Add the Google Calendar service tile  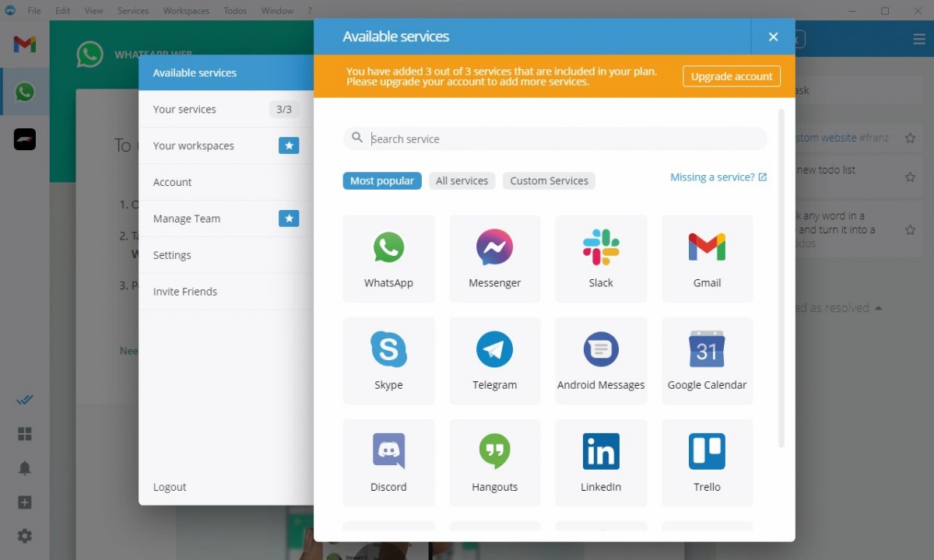(707, 361)
